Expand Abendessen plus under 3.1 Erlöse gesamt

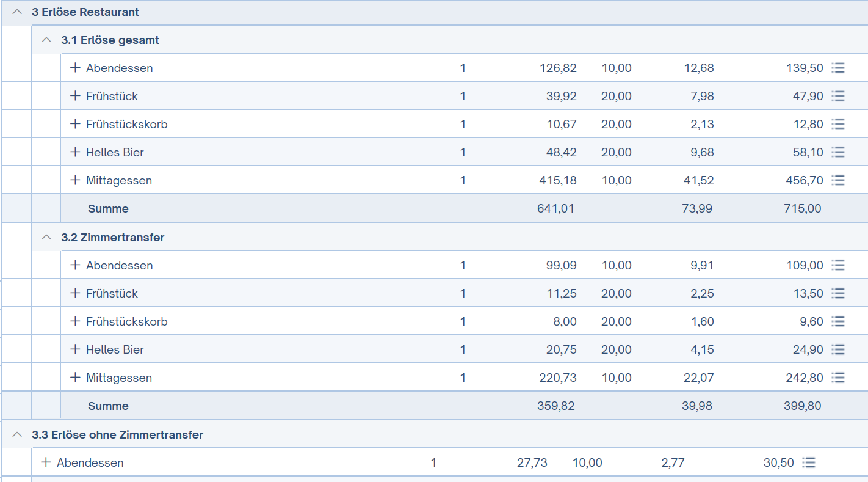click(76, 67)
